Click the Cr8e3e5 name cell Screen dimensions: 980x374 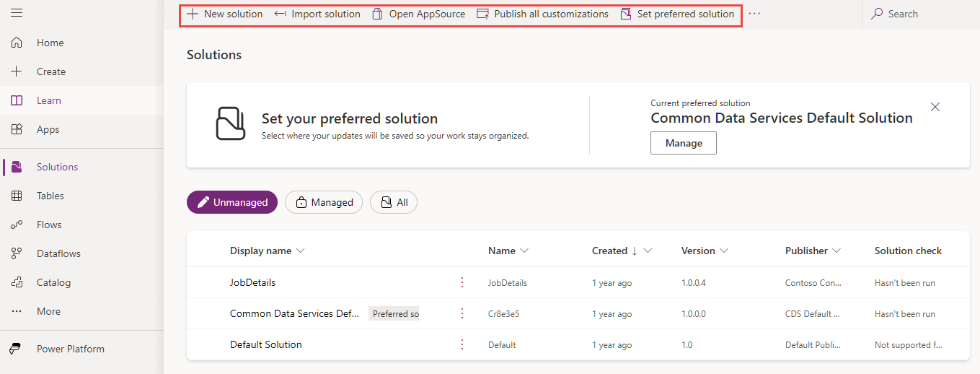[504, 314]
